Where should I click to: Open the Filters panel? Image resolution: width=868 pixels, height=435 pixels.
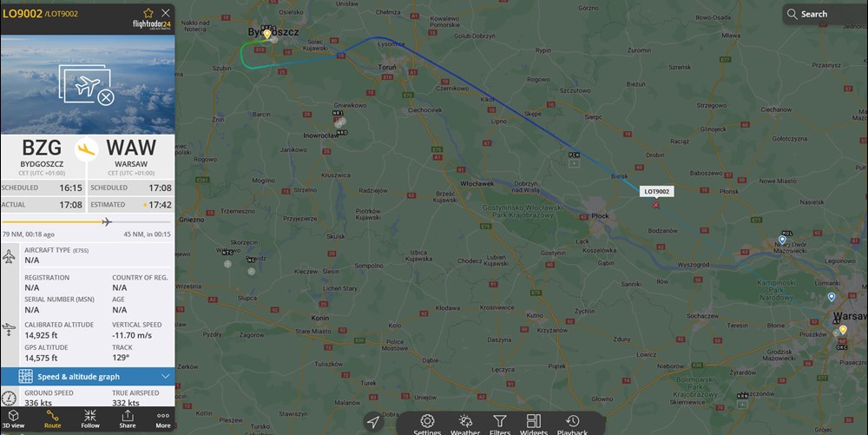tap(499, 425)
